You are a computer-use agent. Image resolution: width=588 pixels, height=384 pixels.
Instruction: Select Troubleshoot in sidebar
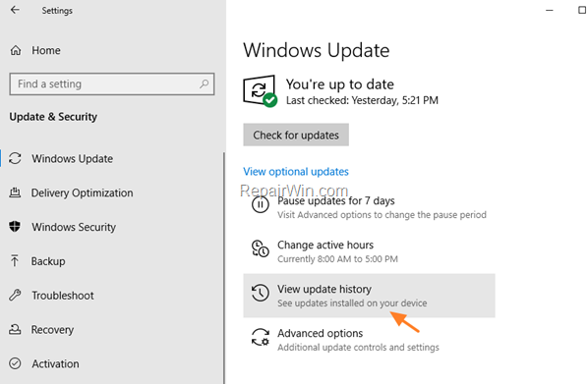[63, 296]
